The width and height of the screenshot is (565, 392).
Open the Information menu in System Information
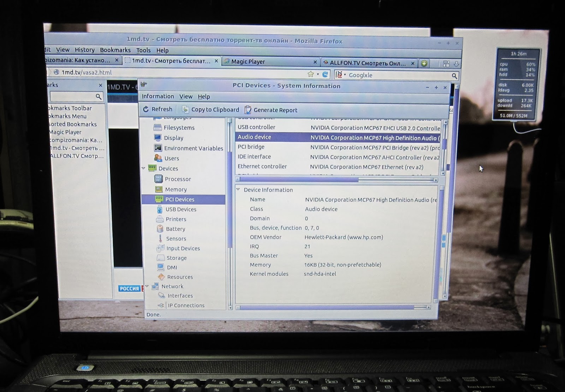pyautogui.click(x=158, y=96)
